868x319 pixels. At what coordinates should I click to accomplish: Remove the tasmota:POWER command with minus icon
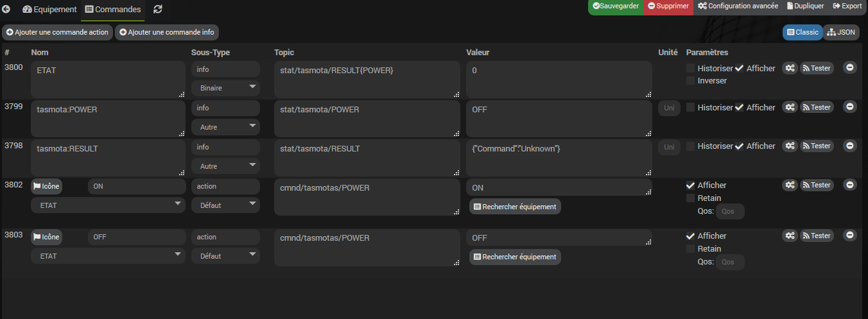[849, 107]
